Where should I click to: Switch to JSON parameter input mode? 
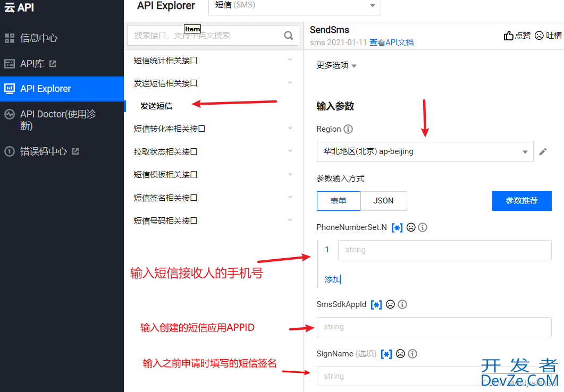[x=383, y=201]
